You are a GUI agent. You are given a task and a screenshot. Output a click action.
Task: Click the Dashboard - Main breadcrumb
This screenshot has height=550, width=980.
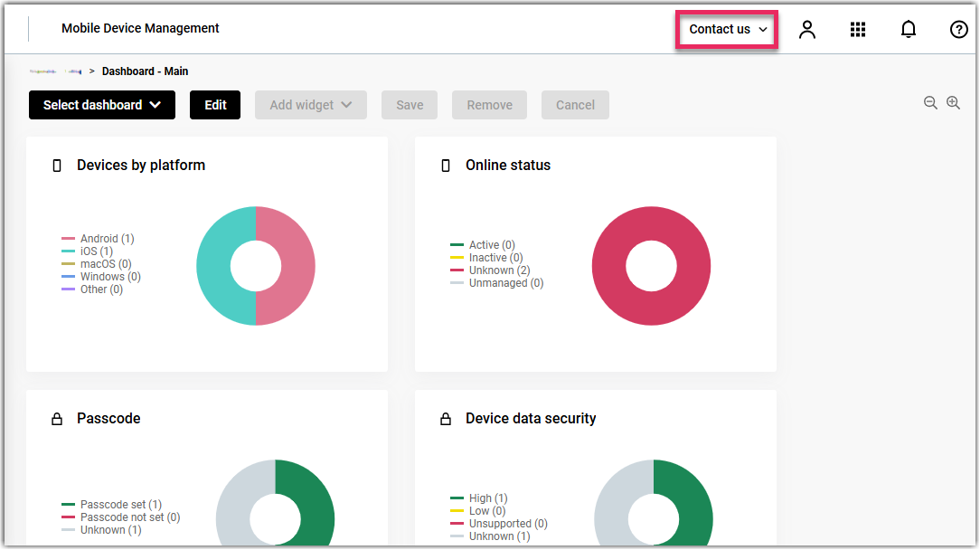(145, 71)
